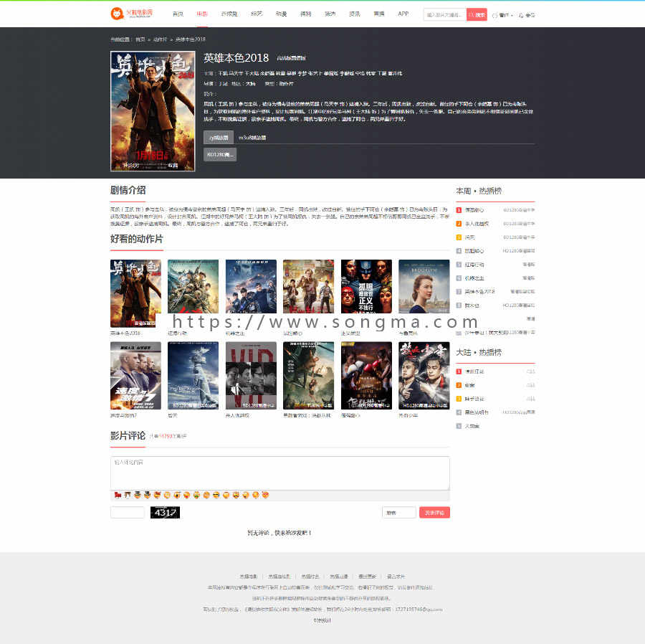Click rank 1 badge in 大陆·热播榜
The height and width of the screenshot is (644, 645).
[459, 371]
